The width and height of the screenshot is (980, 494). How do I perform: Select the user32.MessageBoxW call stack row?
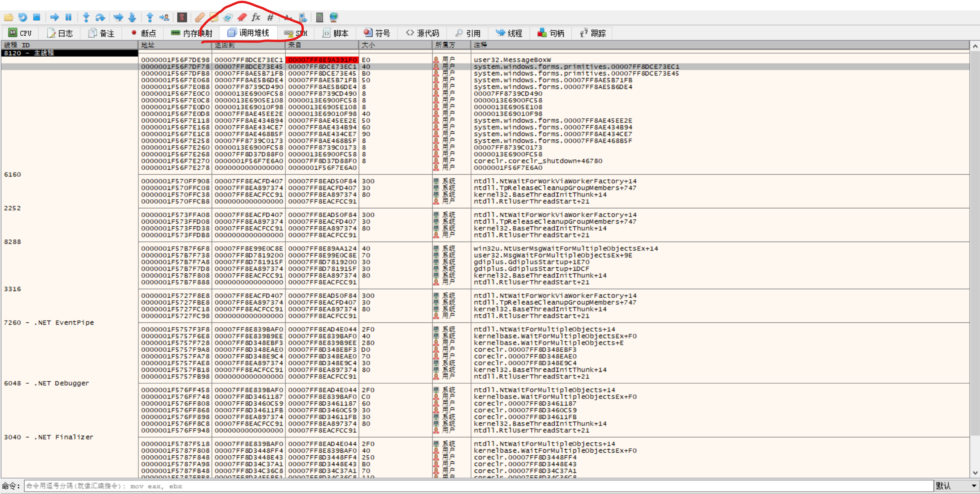click(512, 60)
